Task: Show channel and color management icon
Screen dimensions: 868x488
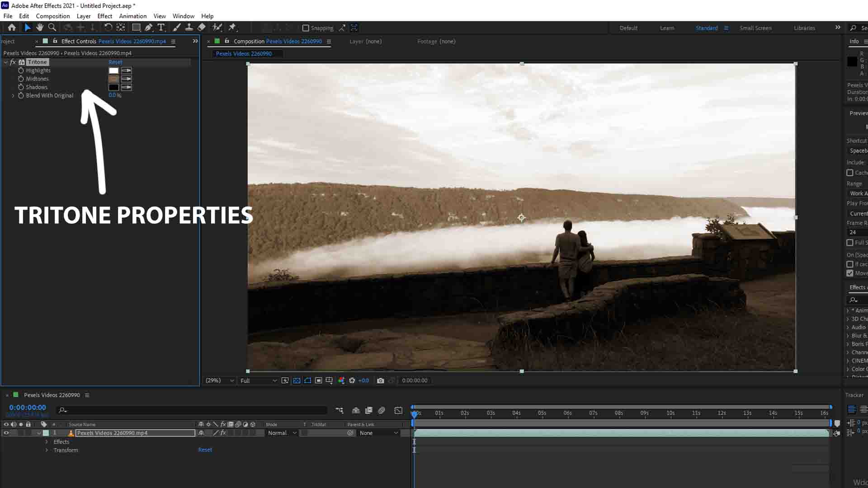Action: tap(341, 381)
